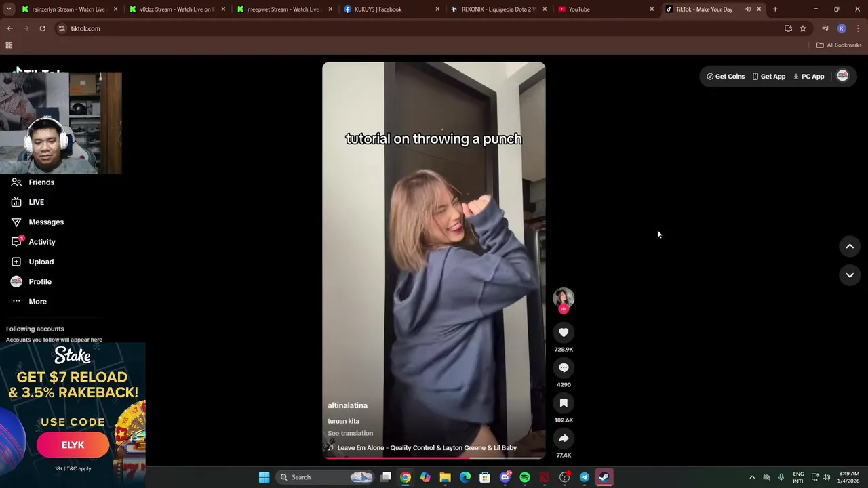Show hidden system tray icons
868x488 pixels.
tap(751, 477)
